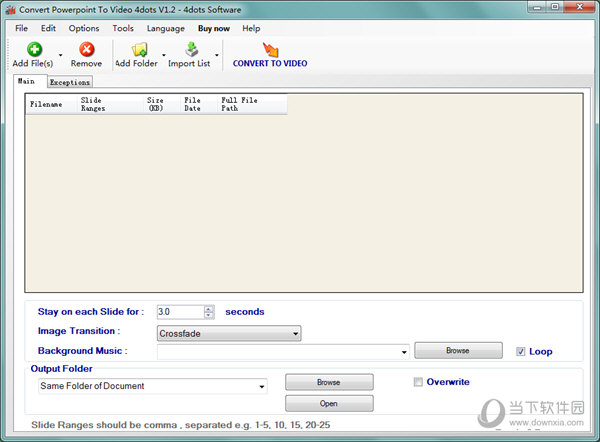This screenshot has width=600, height=442.
Task: Click the Convert to Video arrow icon
Action: point(270,49)
